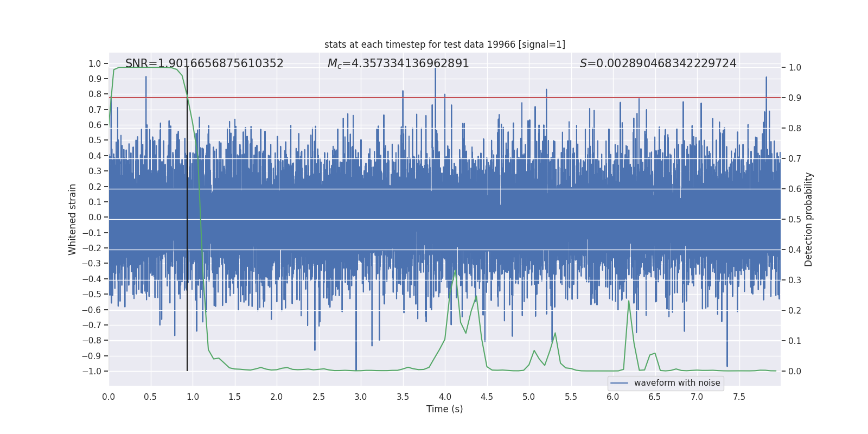
Task: Click x-axis tick label 7.5
Action: click(x=739, y=397)
